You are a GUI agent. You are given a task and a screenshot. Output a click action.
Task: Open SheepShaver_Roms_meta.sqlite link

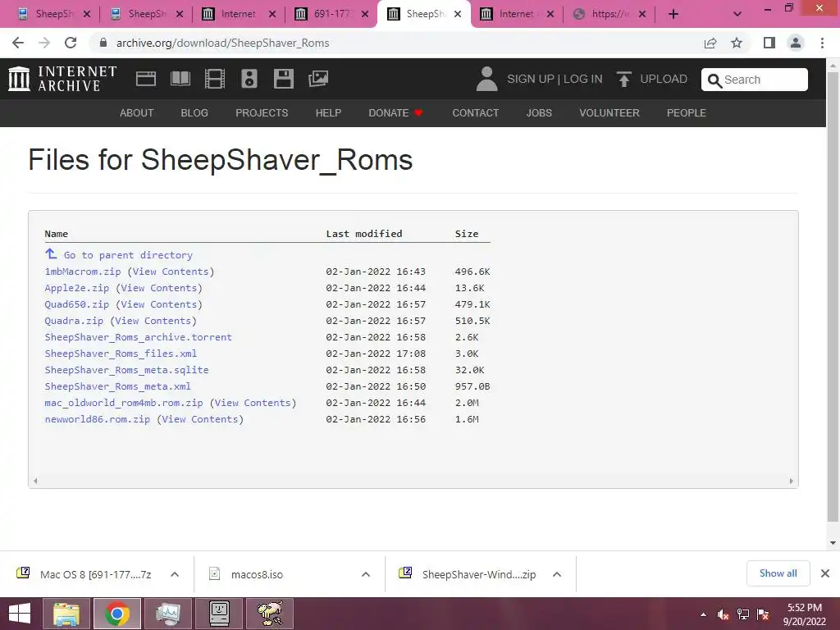click(126, 370)
